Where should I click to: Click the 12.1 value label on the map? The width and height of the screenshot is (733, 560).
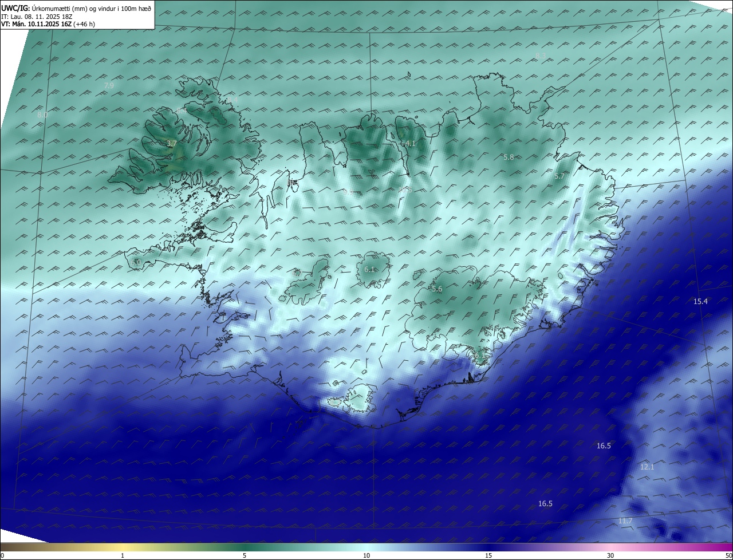click(647, 467)
